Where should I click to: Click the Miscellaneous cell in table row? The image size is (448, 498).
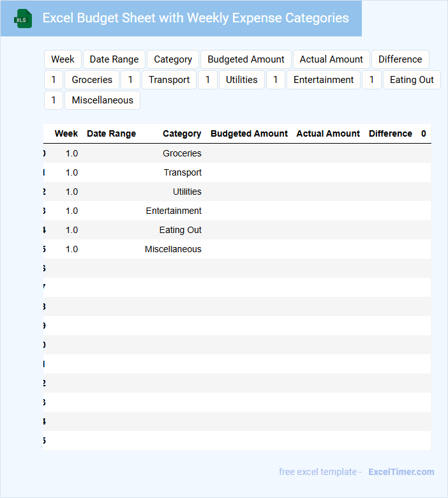pos(173,249)
